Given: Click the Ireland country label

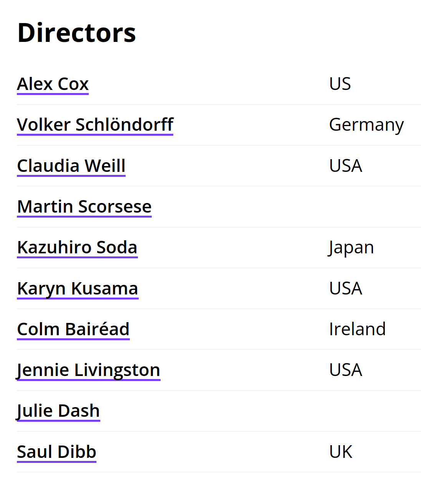Looking at the screenshot, I should 357,329.
